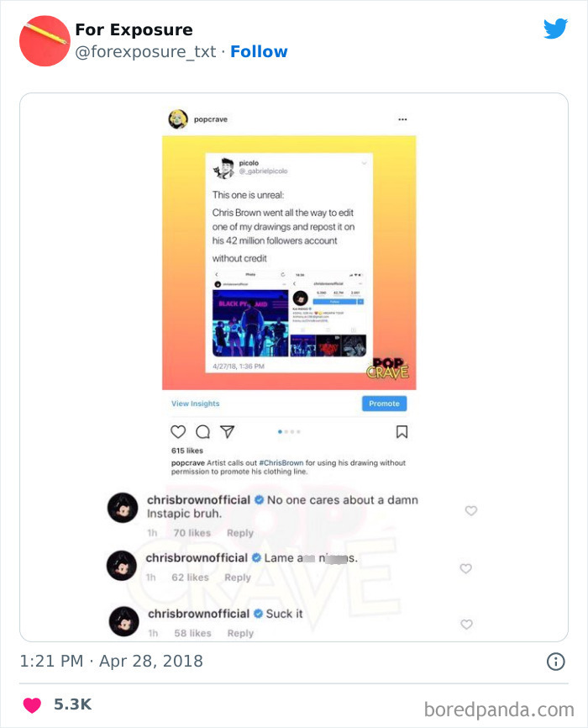Share the popcrave post via paper plane

point(227,431)
